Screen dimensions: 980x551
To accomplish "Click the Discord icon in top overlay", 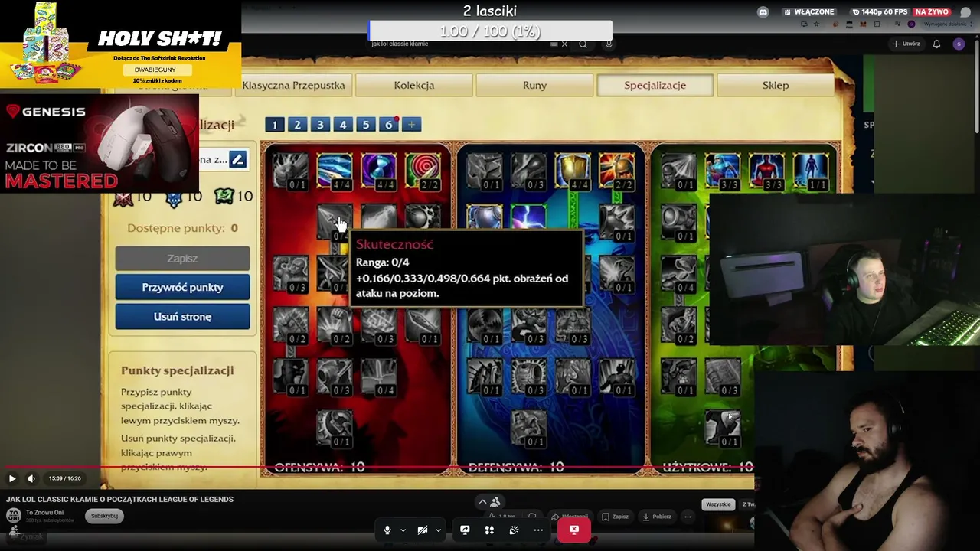I will 763,12.
